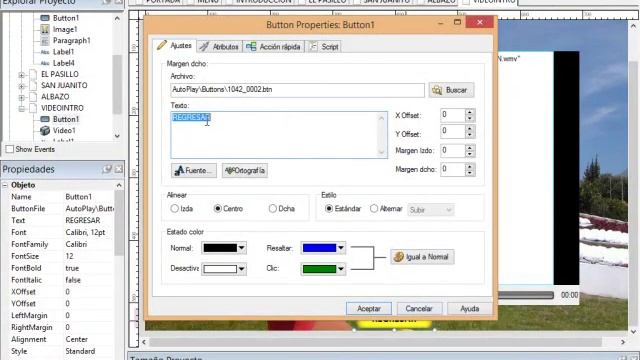640x360 pixels.
Task: Click the Cancelar button
Action: click(x=419, y=309)
